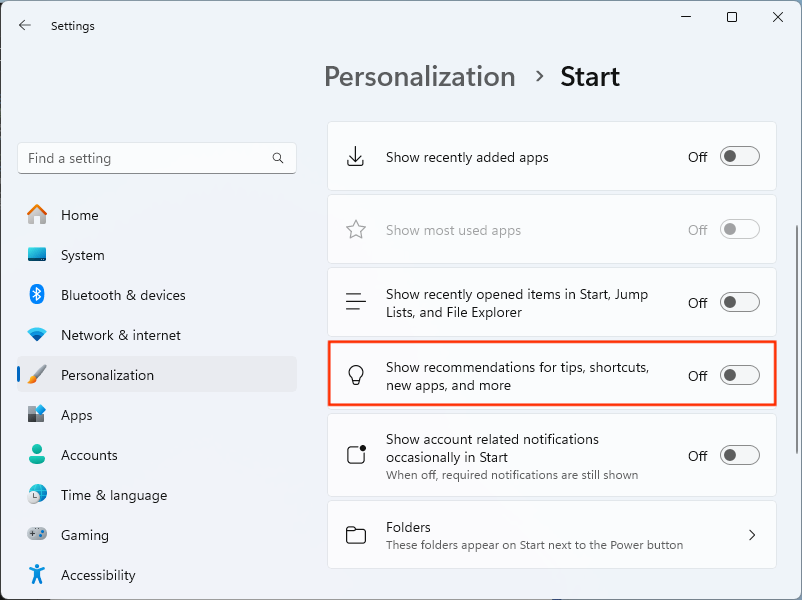The height and width of the screenshot is (600, 802).
Task: Expand the Folders chevron arrow
Action: point(752,536)
